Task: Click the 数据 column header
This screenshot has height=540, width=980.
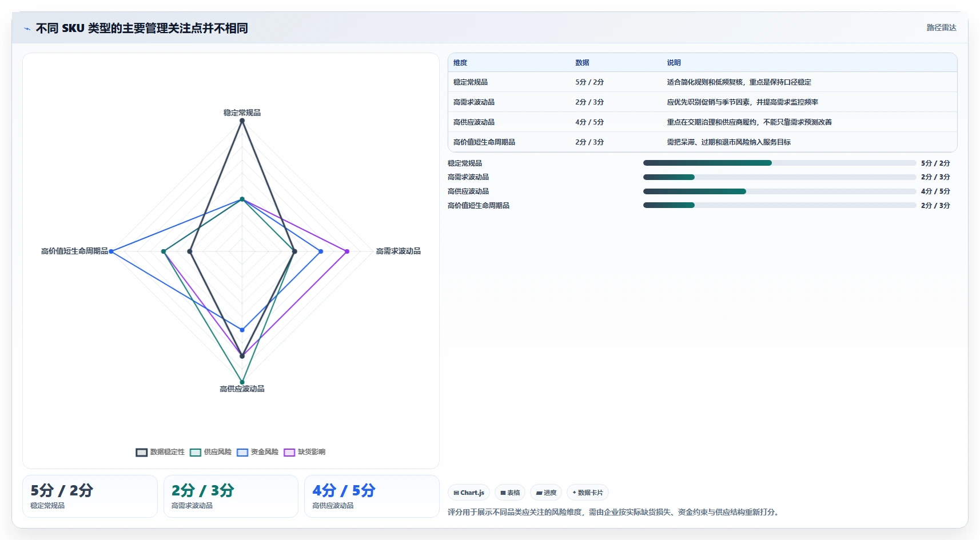Action: (x=582, y=63)
